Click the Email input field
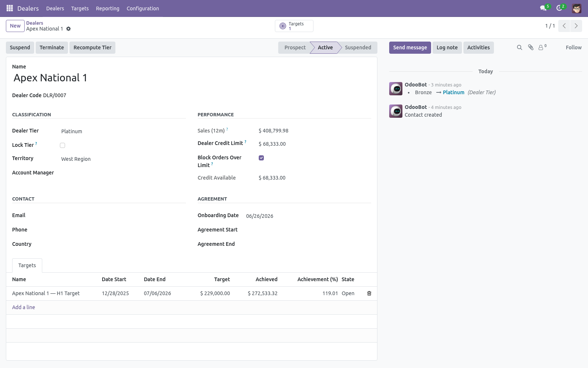The height and width of the screenshot is (368, 588). 123,216
